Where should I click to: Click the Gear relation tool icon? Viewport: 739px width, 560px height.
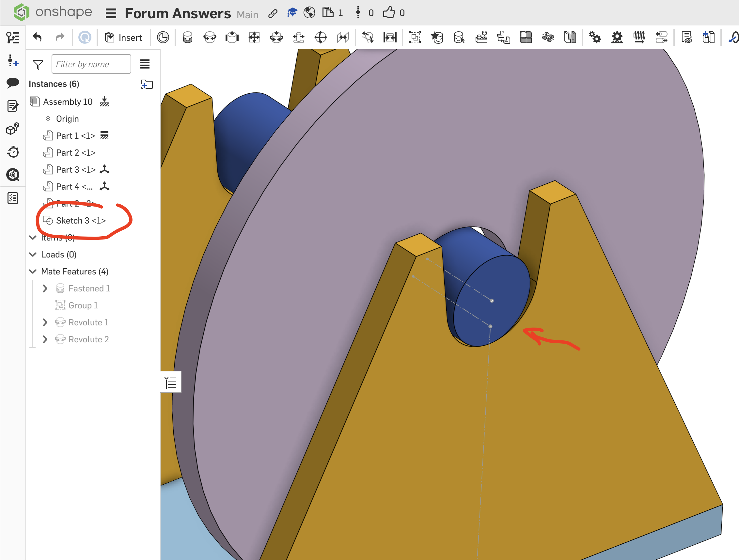(595, 37)
